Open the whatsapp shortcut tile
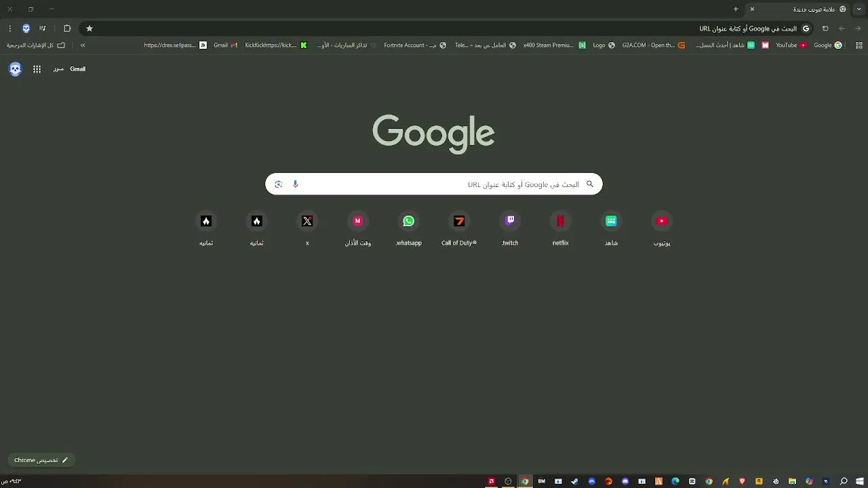This screenshot has height=488, width=868. 409,228
